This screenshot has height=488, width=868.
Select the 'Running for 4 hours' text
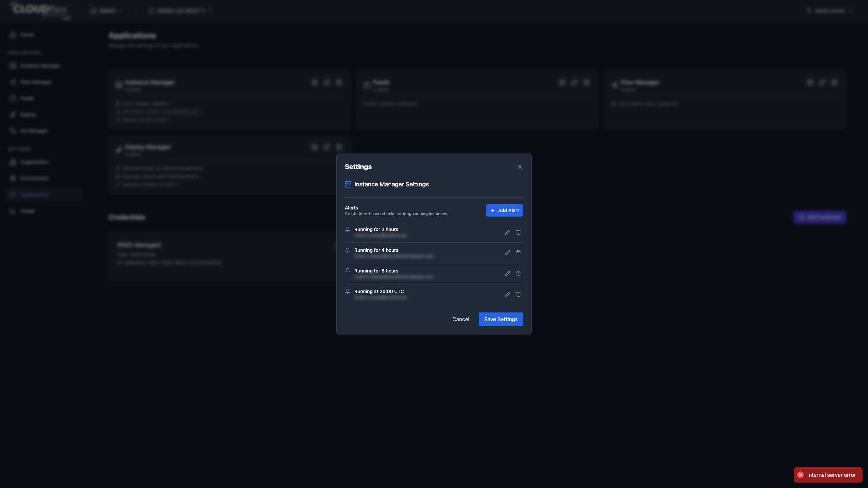coord(376,250)
